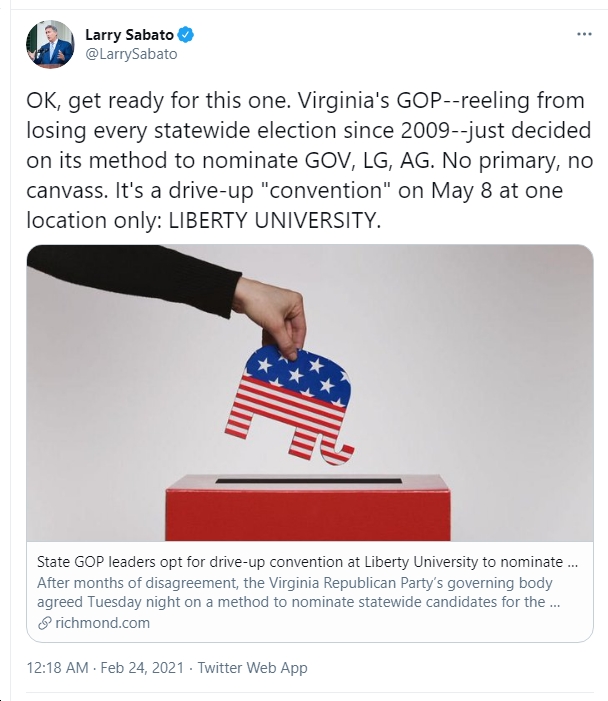Open Larry Sabato's profile avatar picture

coord(50,44)
